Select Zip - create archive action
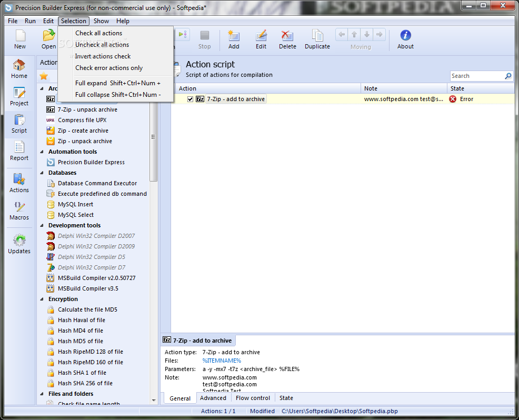This screenshot has height=420, width=519. [x=83, y=131]
